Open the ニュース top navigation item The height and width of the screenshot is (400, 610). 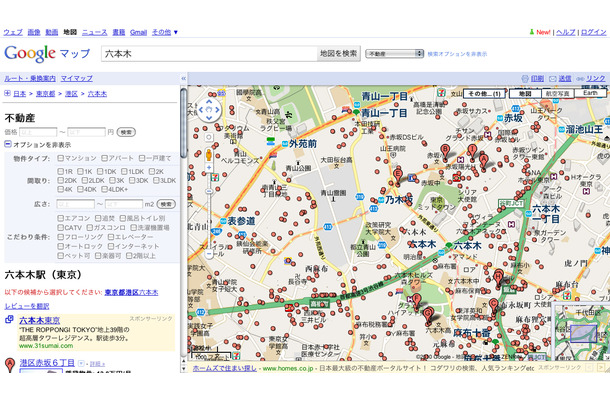[95, 32]
